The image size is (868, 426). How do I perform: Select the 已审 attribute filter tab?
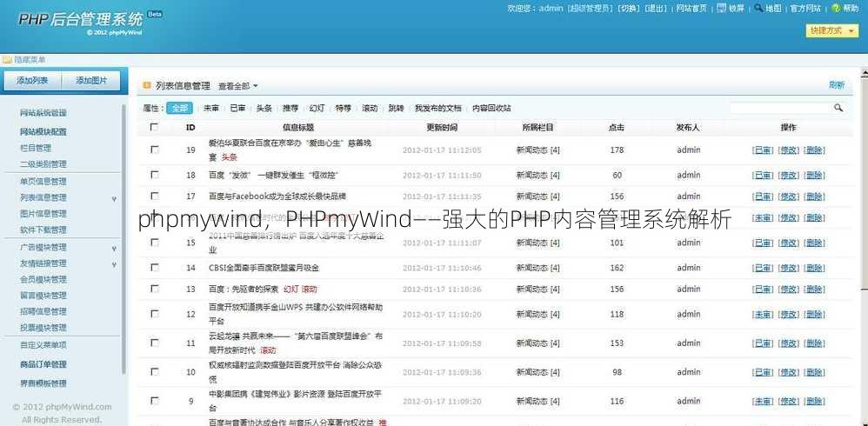238,109
